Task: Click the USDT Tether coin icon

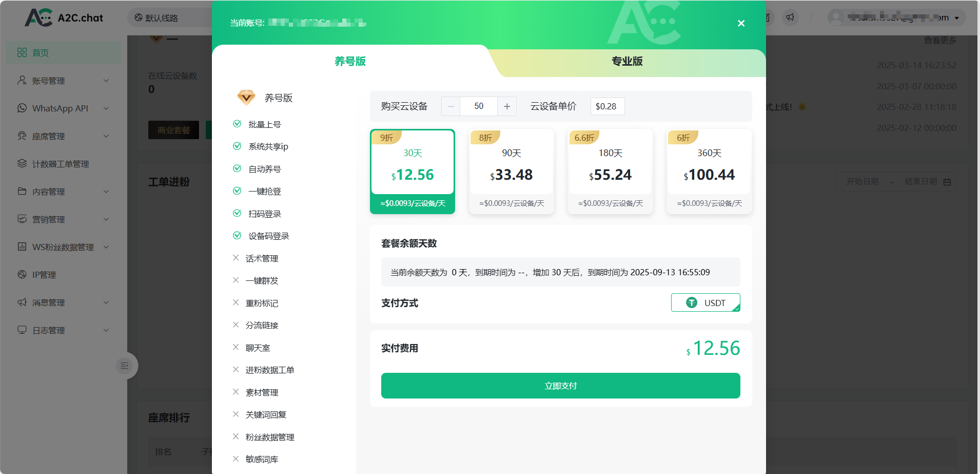Action: (x=692, y=303)
